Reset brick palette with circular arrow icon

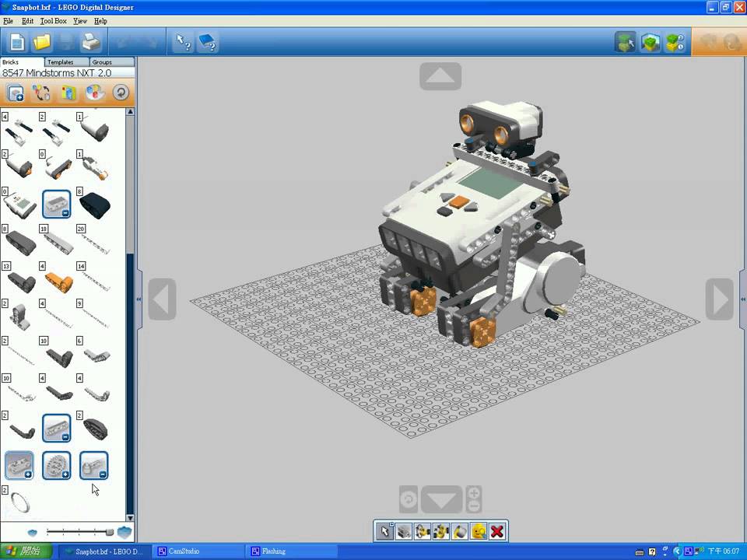pos(121,93)
